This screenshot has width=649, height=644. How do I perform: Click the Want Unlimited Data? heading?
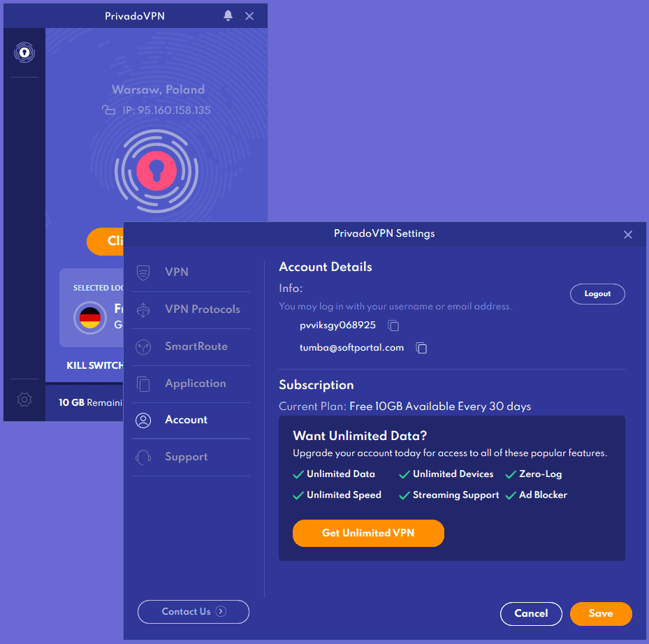(360, 436)
